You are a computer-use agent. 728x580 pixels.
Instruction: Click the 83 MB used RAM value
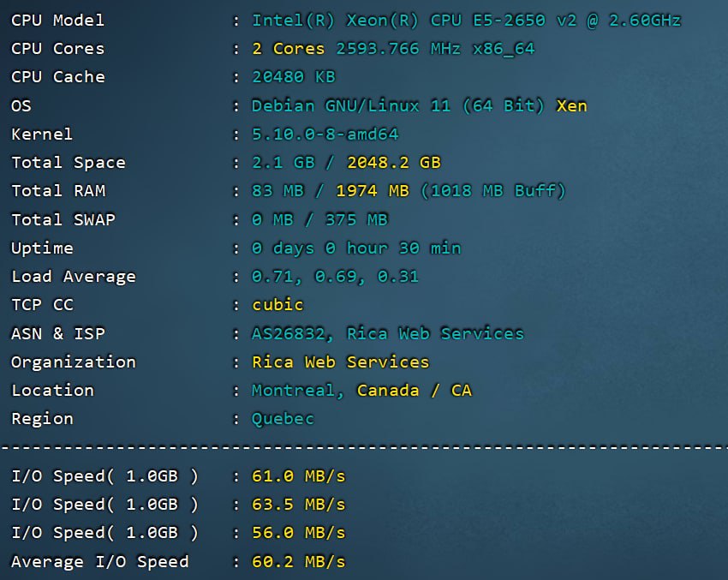(x=277, y=191)
